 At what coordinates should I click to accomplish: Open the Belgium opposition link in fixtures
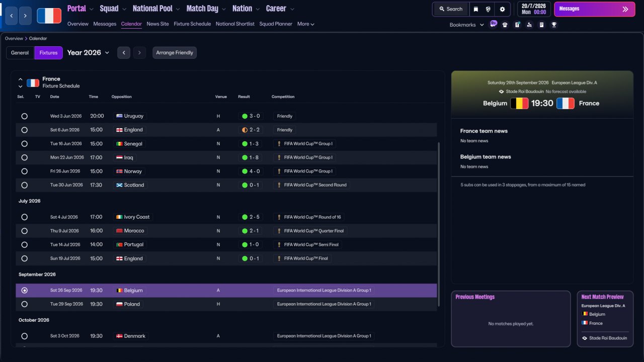133,291
